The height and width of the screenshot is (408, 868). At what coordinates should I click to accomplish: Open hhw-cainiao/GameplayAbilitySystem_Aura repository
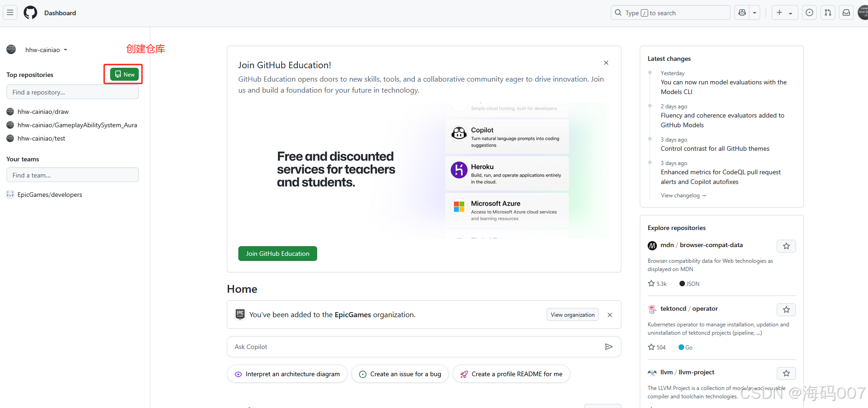click(77, 125)
